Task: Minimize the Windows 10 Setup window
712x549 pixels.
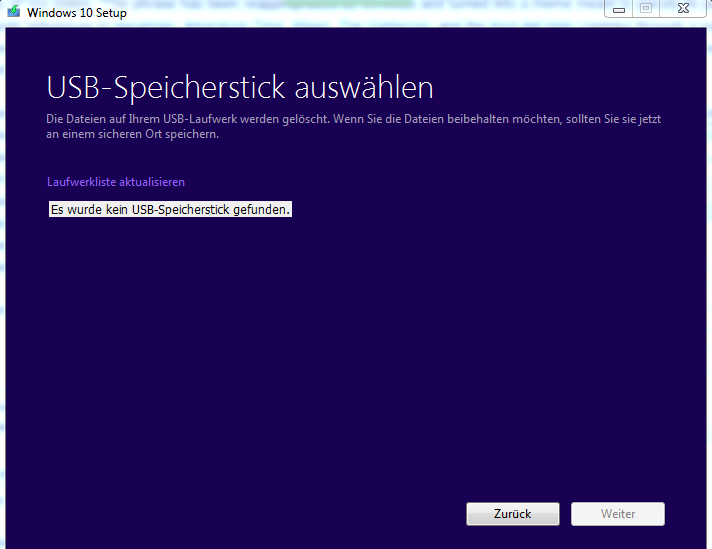Action: pyautogui.click(x=618, y=9)
